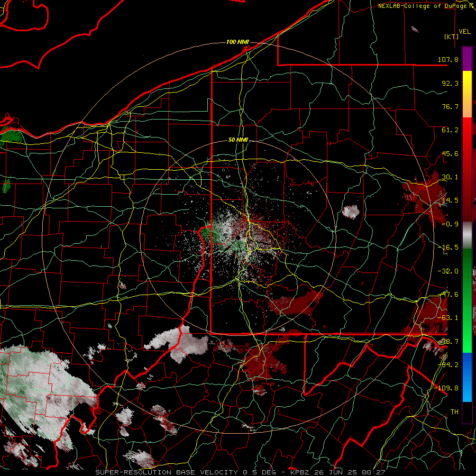Click the black radar site dot at the map center
Viewport: 476px width, 476px height.
[239, 237]
